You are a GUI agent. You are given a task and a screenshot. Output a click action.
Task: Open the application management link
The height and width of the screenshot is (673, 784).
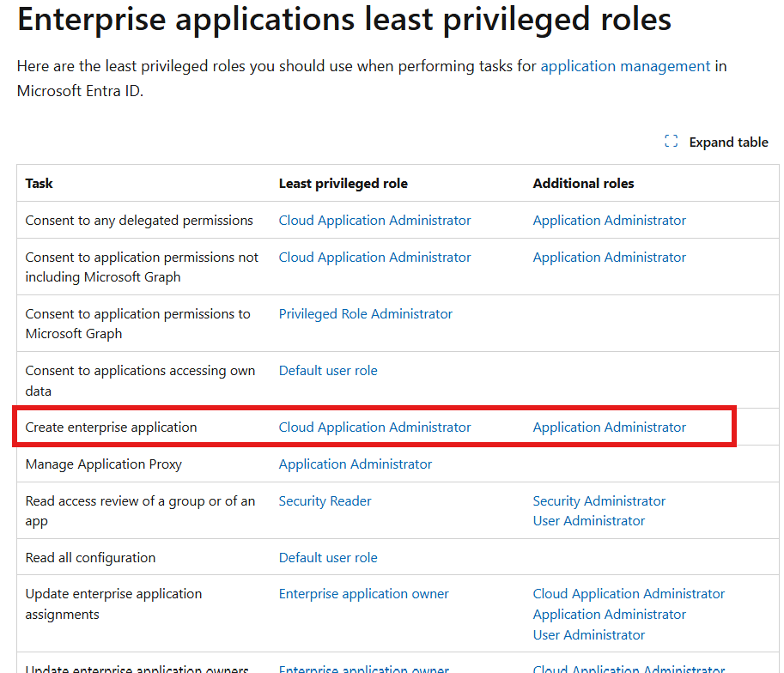tap(625, 66)
